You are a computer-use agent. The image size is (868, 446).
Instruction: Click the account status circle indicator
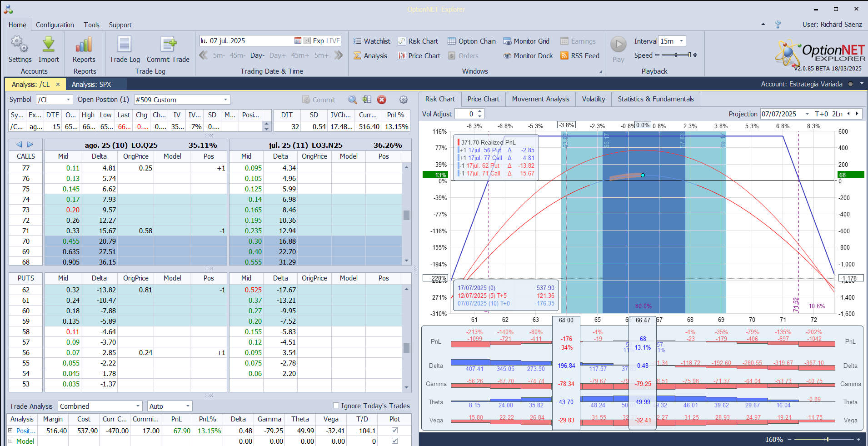pos(850,84)
